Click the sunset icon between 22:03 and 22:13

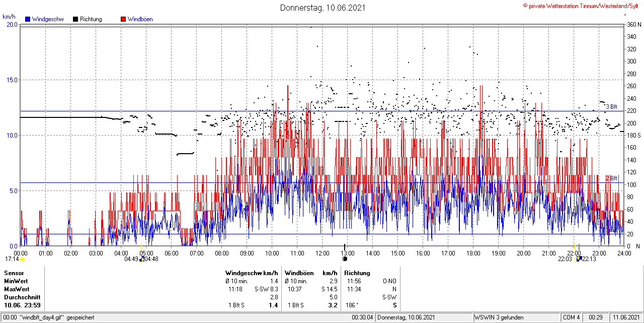pyautogui.click(x=579, y=259)
